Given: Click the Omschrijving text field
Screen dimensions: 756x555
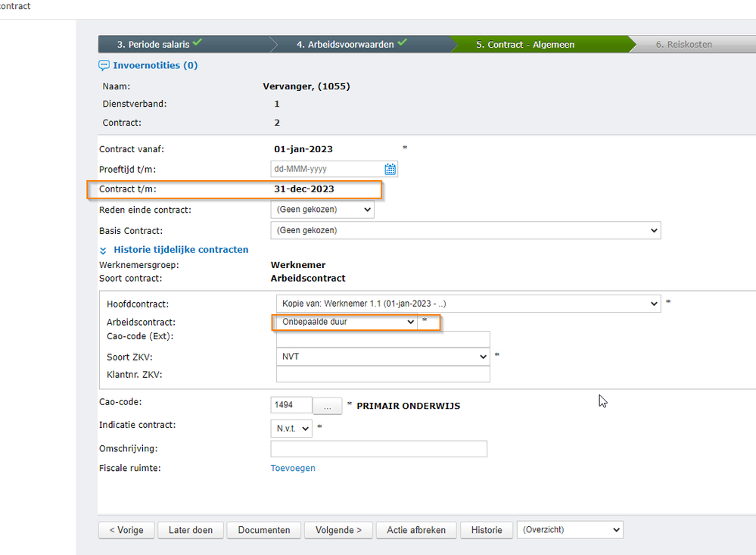Looking at the screenshot, I should (x=378, y=449).
